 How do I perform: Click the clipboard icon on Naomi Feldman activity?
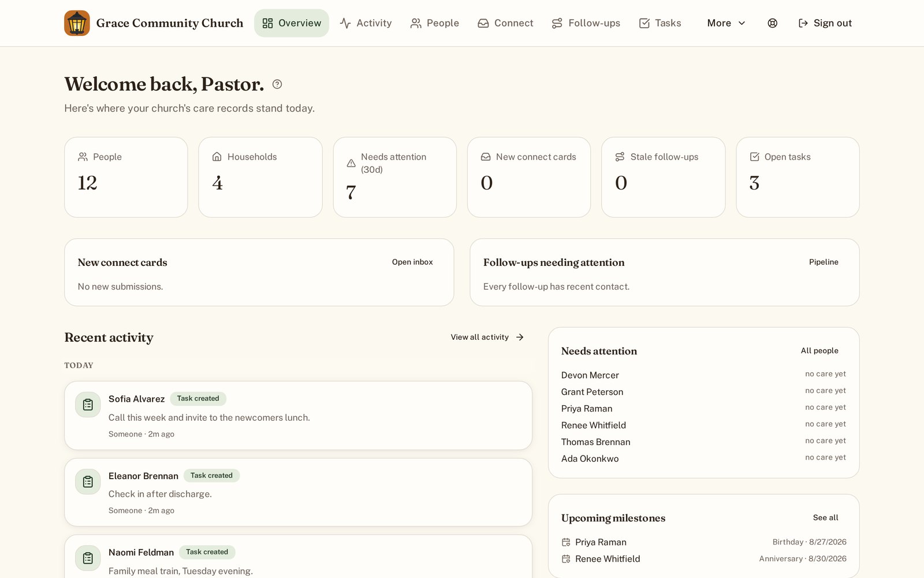(88, 558)
